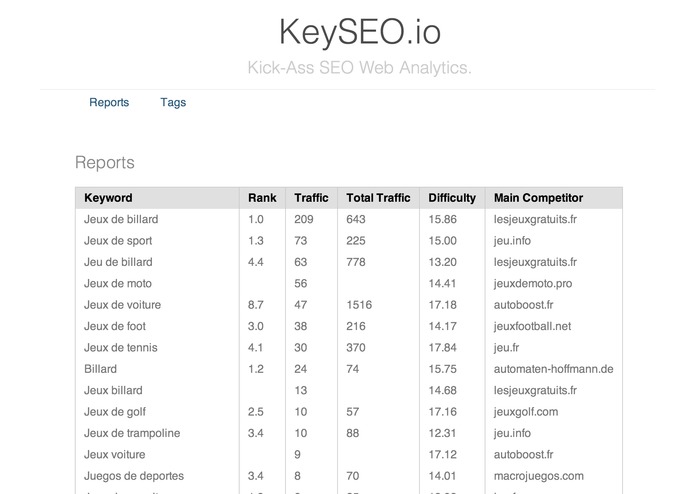Open the Reports navigation tab
This screenshot has width=695, height=494.
109,102
